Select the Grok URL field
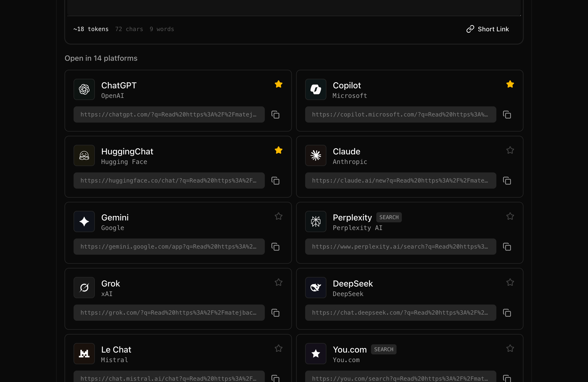This screenshot has height=382, width=588. (x=169, y=312)
